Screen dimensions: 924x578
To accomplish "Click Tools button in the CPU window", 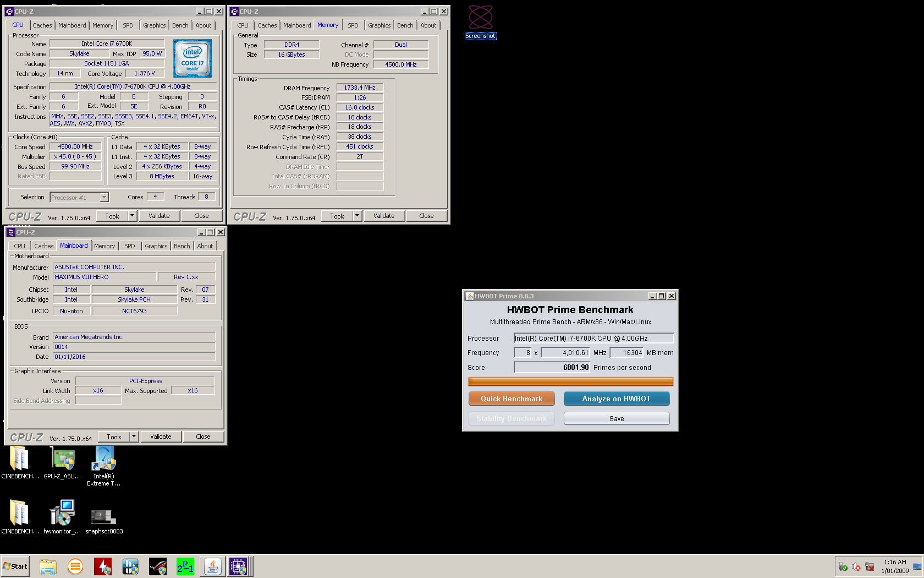I will pos(113,216).
